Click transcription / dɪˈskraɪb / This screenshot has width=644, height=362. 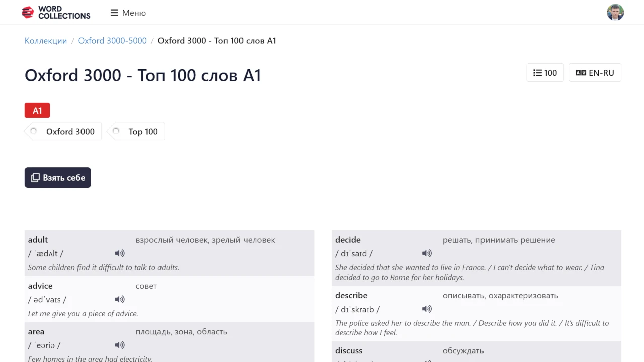(x=358, y=309)
